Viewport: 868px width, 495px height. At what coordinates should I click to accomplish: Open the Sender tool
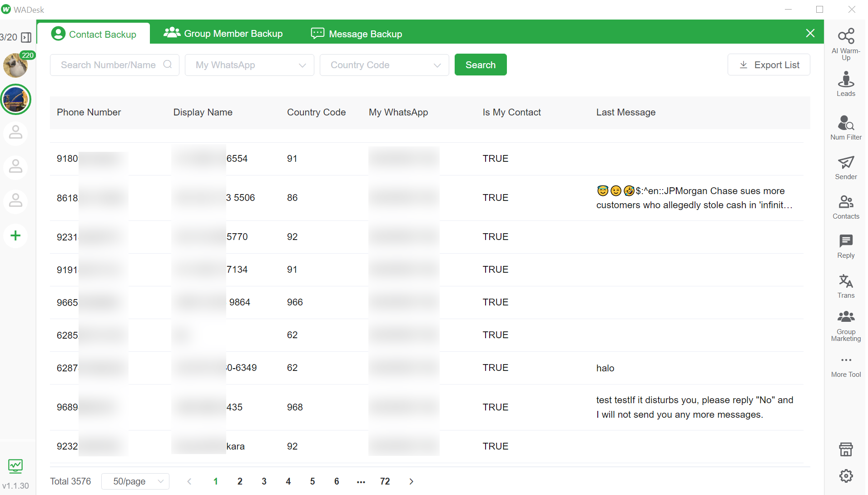click(845, 167)
